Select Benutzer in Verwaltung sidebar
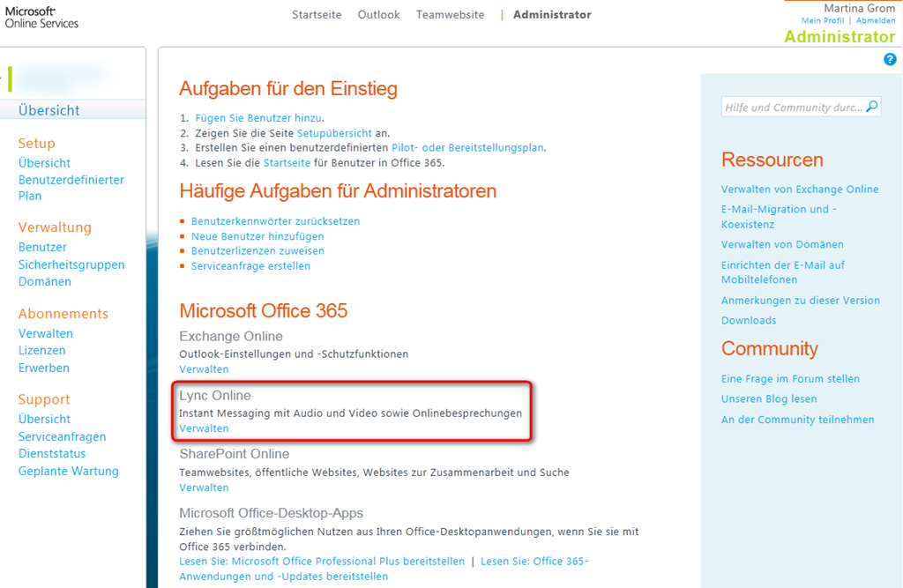The width and height of the screenshot is (903, 588). pos(42,248)
